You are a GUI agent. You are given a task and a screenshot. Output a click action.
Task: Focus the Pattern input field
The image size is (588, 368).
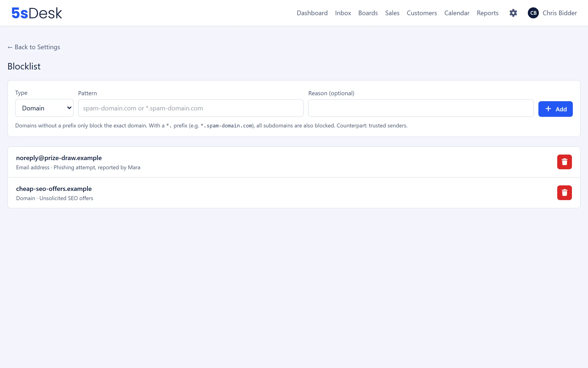click(x=191, y=108)
